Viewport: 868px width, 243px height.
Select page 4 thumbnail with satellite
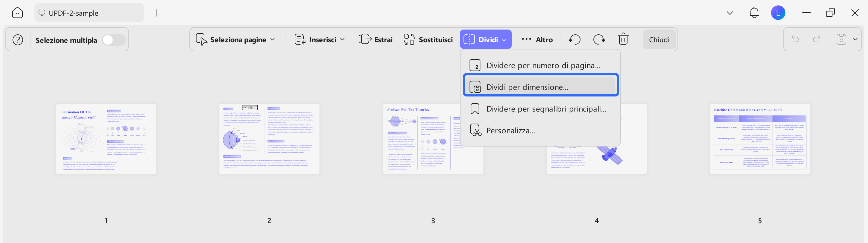[596, 139]
